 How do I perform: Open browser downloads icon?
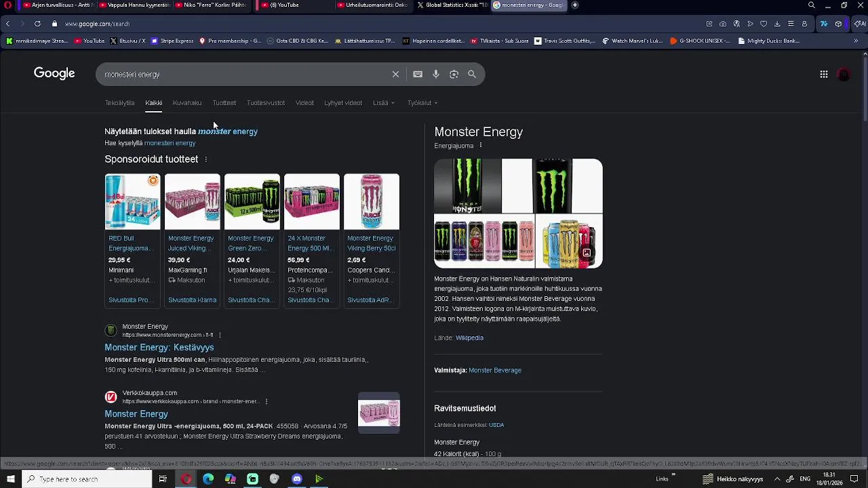777,24
